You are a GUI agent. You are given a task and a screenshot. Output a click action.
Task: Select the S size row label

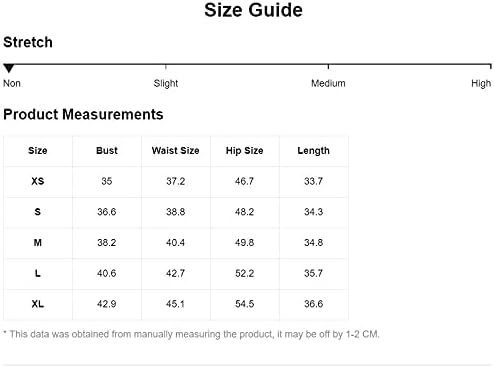[x=38, y=212]
